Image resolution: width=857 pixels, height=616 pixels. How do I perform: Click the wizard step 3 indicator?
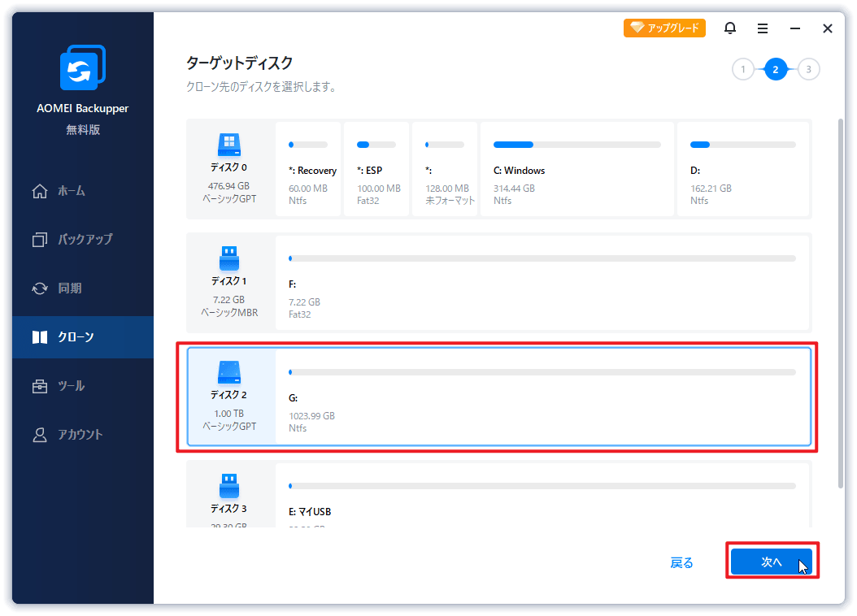click(808, 69)
